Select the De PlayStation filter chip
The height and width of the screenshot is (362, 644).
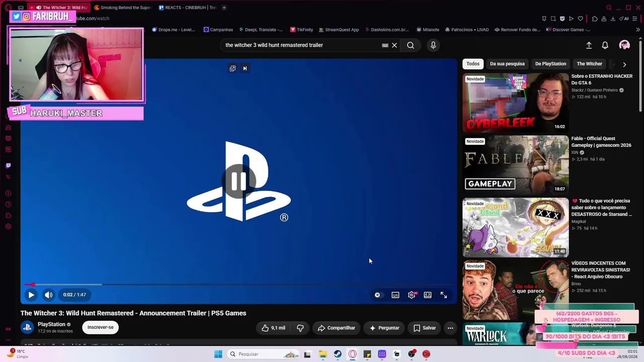(550, 64)
